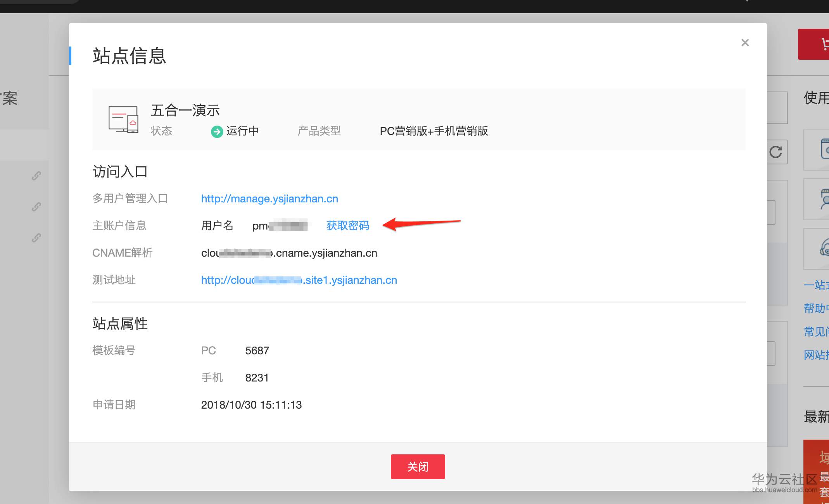829x504 pixels.
Task: Click the red 关闭 button
Action: (418, 466)
